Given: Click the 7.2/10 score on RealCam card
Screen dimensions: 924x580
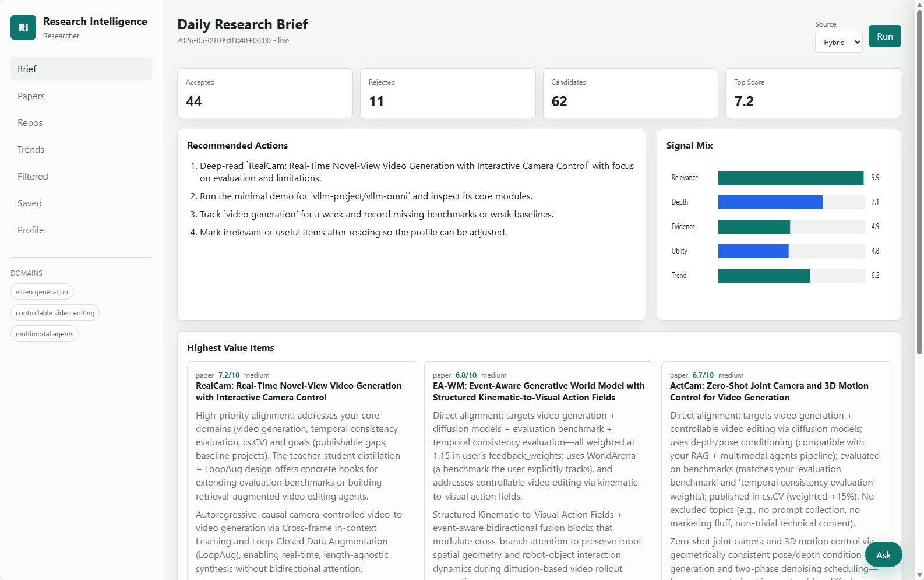Looking at the screenshot, I should [229, 375].
